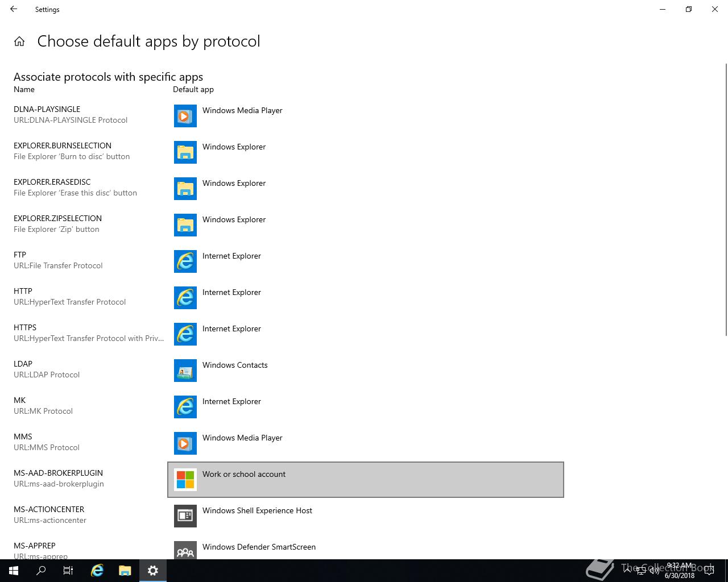Screen dimensions: 728x582
Task: Select Work or school account for MS-AAD-BROKERPLUGIN
Action: pos(366,480)
